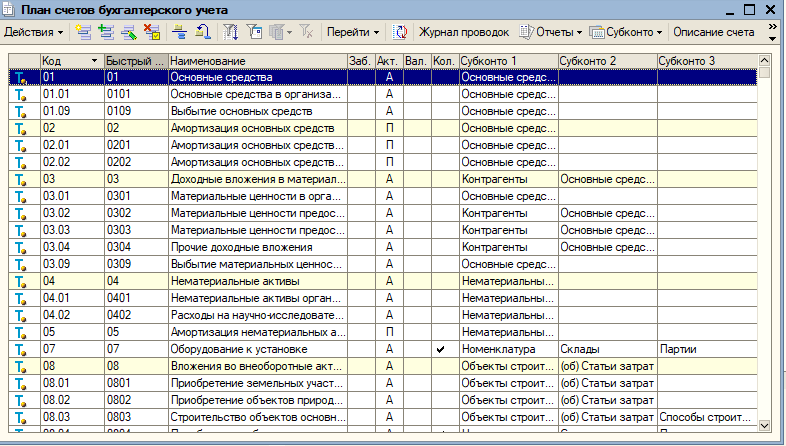Click the T icon of account 08.03
Screen dimensions: 786x446
(x=21, y=417)
